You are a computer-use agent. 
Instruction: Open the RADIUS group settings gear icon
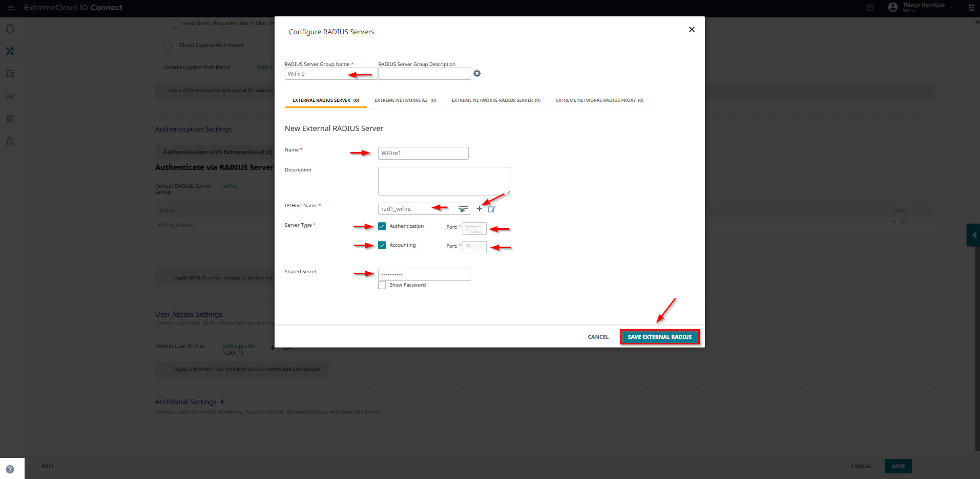(x=477, y=74)
